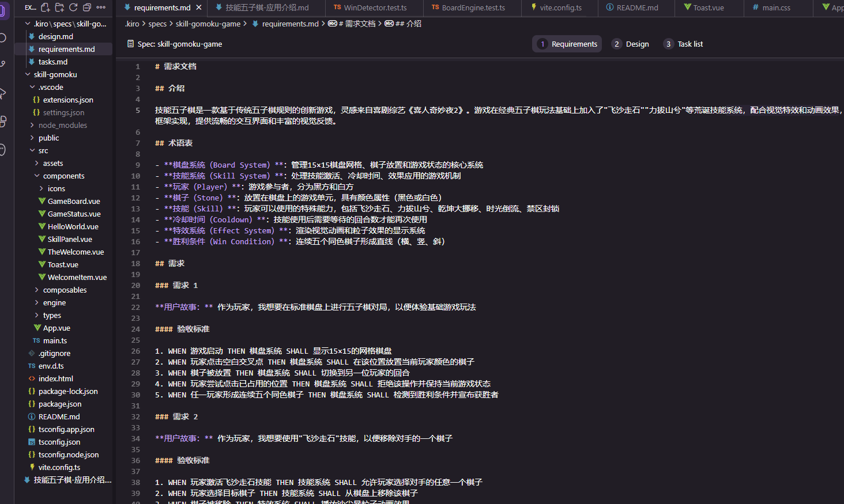Click the New File icon in Explorer
Viewport: 844px width, 504px height.
pyautogui.click(x=45, y=7)
